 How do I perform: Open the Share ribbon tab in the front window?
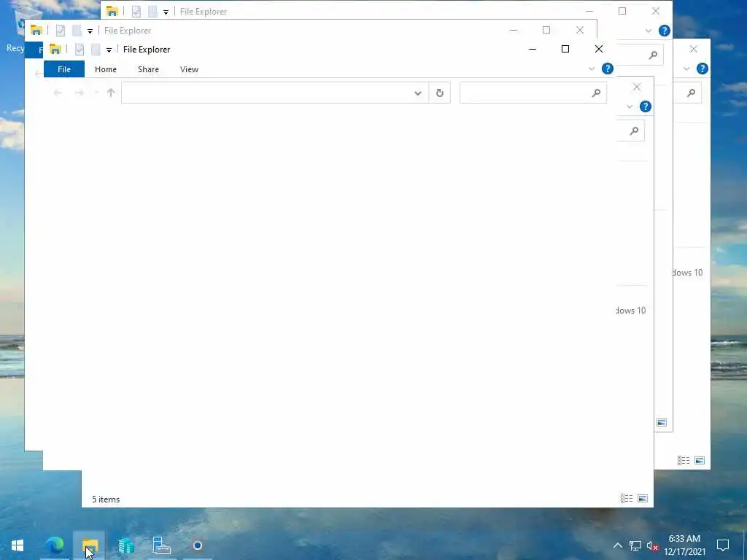click(x=148, y=69)
